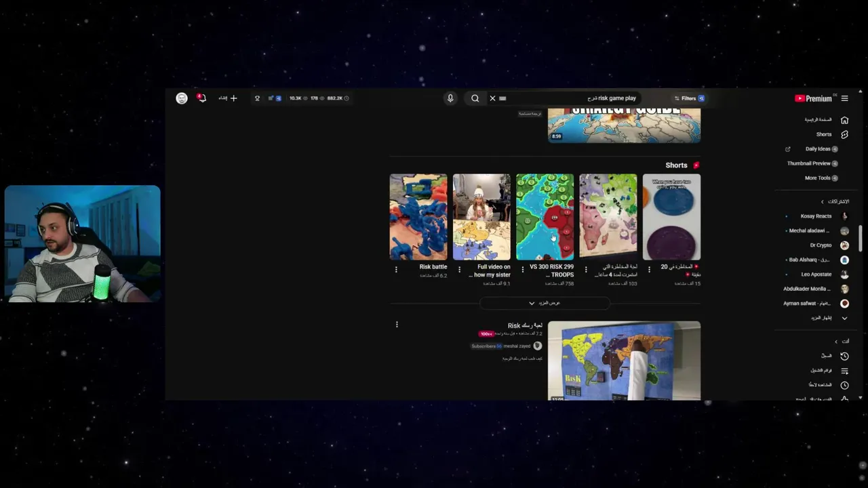The height and width of the screenshot is (488, 868).
Task: Expand the Shorts shelf show-more bar
Action: [x=545, y=303]
